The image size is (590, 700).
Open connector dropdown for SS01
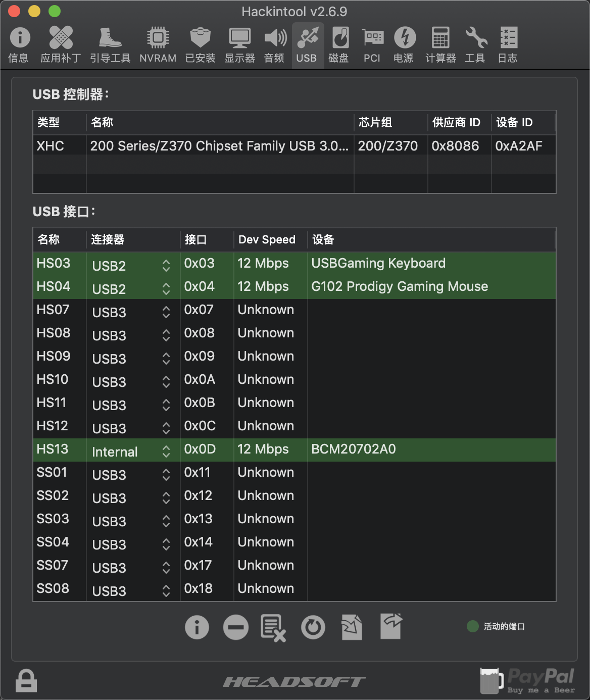point(132,475)
